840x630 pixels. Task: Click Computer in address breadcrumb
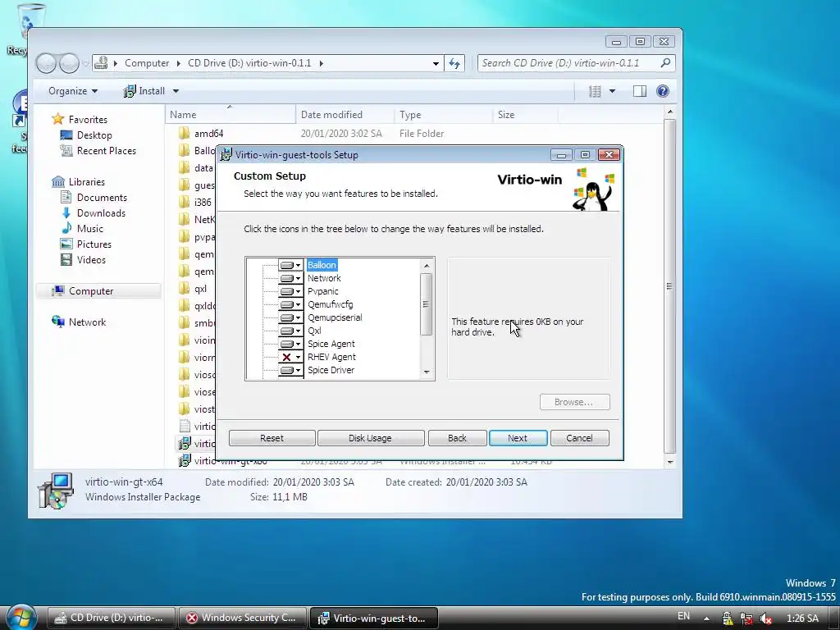tap(147, 63)
